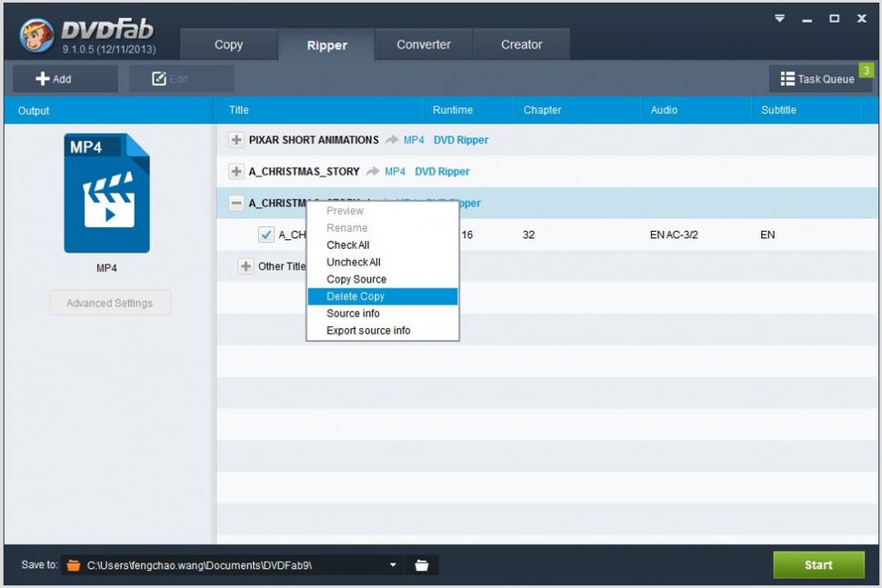
Task: Choose Preview in the context menu
Action: 383,211
